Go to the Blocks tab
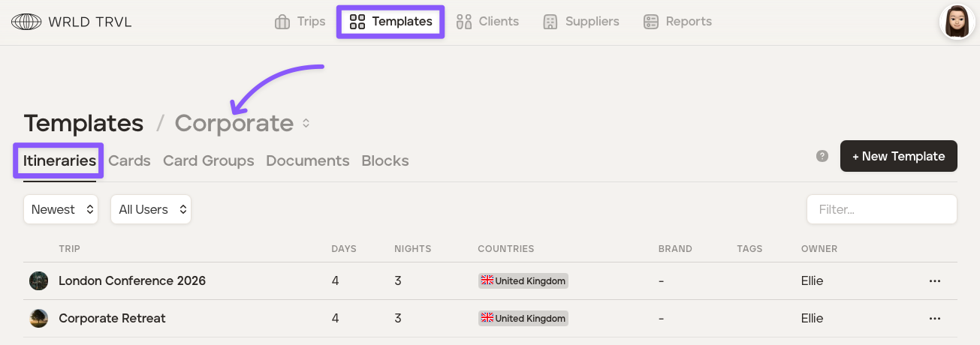 coord(384,161)
